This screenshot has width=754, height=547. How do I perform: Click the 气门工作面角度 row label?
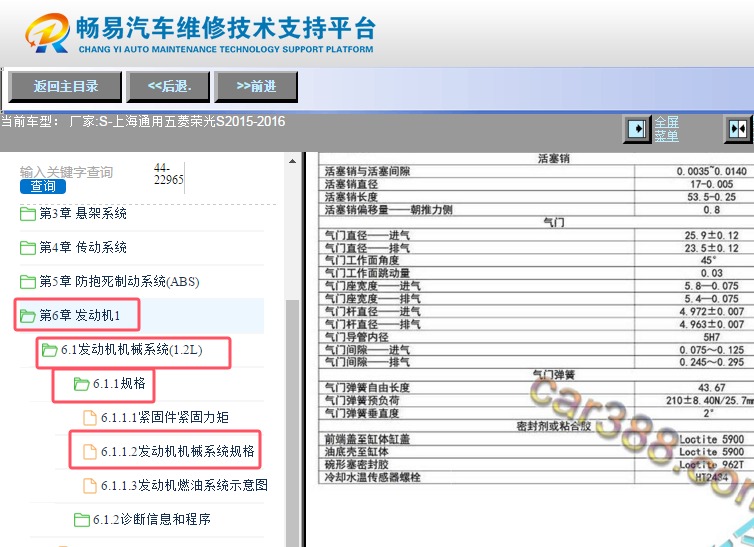coord(362,261)
